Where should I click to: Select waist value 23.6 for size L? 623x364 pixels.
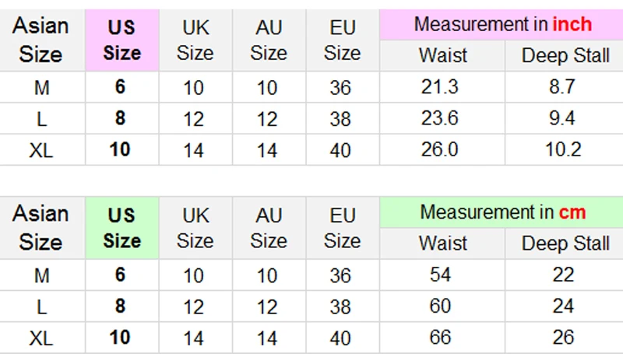[x=440, y=118]
